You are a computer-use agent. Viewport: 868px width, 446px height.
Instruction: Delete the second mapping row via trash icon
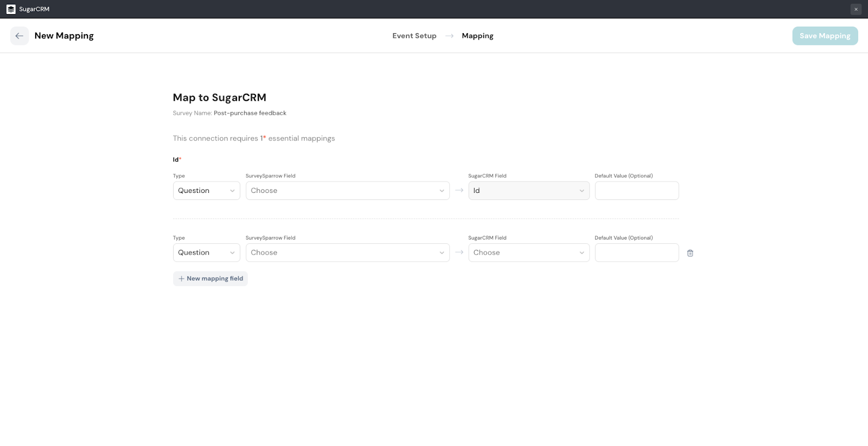690,253
